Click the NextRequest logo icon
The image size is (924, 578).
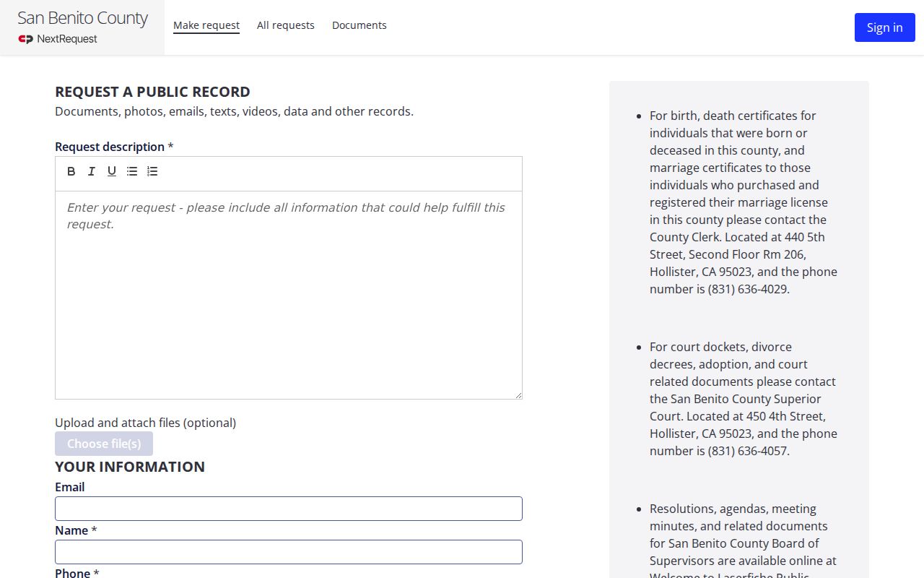click(x=26, y=39)
